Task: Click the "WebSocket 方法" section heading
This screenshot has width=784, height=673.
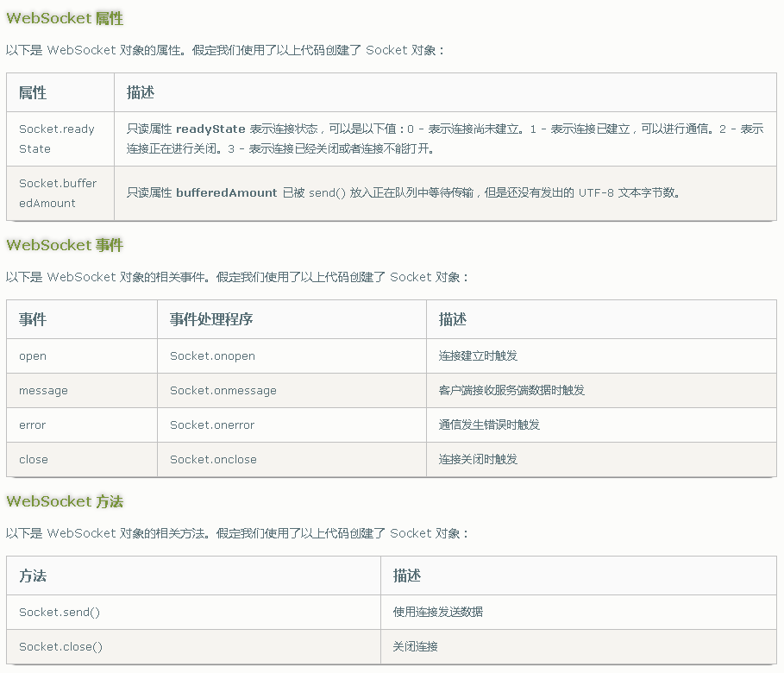Action: tap(65, 501)
